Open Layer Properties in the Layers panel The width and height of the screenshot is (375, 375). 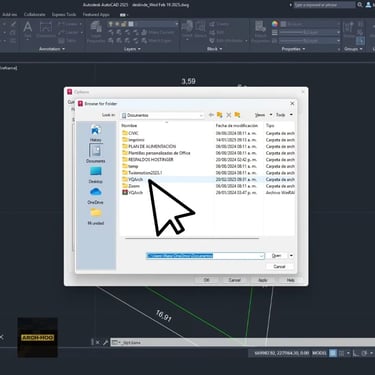[x=96, y=32]
